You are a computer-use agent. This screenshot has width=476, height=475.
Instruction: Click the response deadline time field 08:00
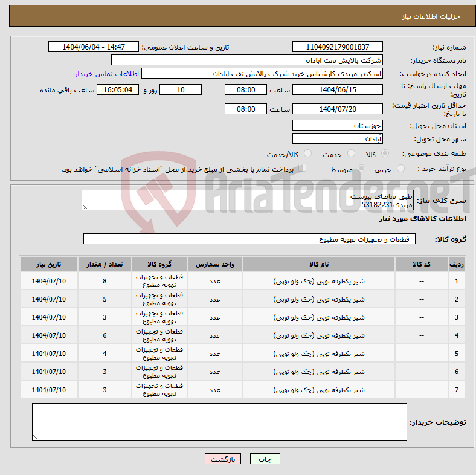pos(246,90)
